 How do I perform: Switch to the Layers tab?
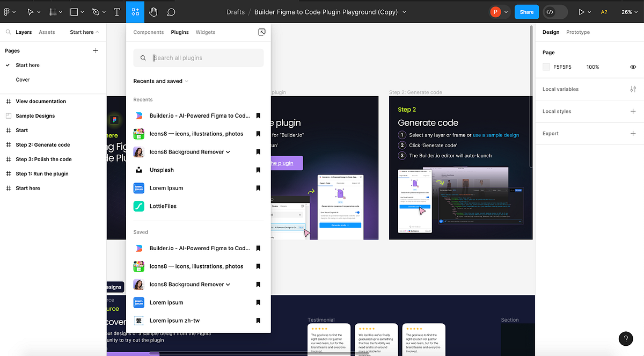(24, 32)
